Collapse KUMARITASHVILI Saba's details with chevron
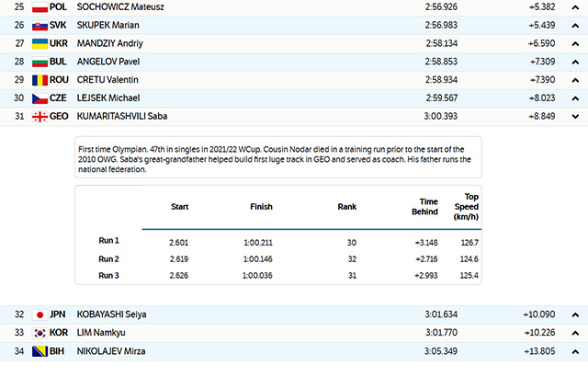 [573, 117]
